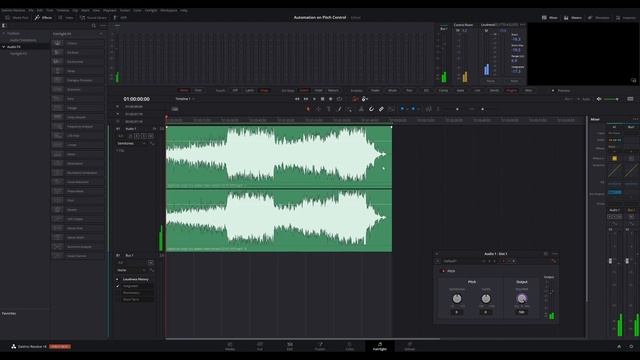
Task: Toggle the automation icon next to transport
Action: click(355, 99)
